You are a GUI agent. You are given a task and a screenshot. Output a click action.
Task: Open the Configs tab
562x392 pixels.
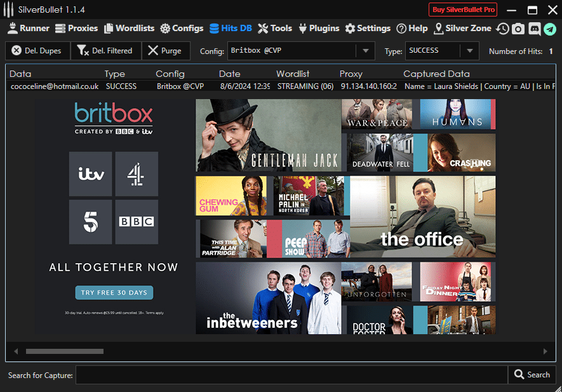click(x=182, y=29)
